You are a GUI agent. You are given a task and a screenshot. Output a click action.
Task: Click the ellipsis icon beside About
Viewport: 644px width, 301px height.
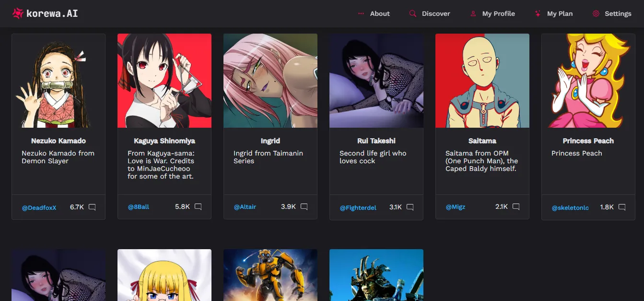click(361, 13)
